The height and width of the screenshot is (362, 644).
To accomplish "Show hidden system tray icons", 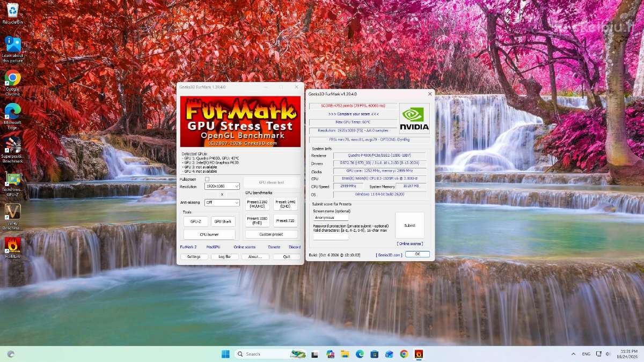I will pos(574,354).
